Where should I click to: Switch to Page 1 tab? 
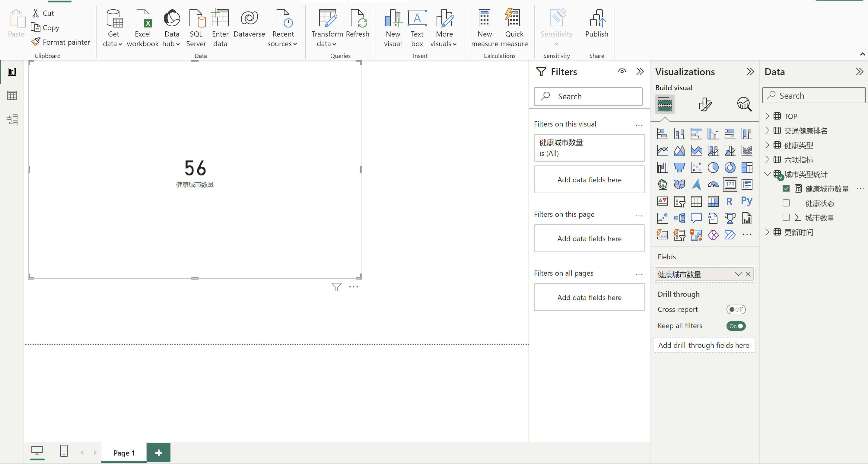[124, 453]
